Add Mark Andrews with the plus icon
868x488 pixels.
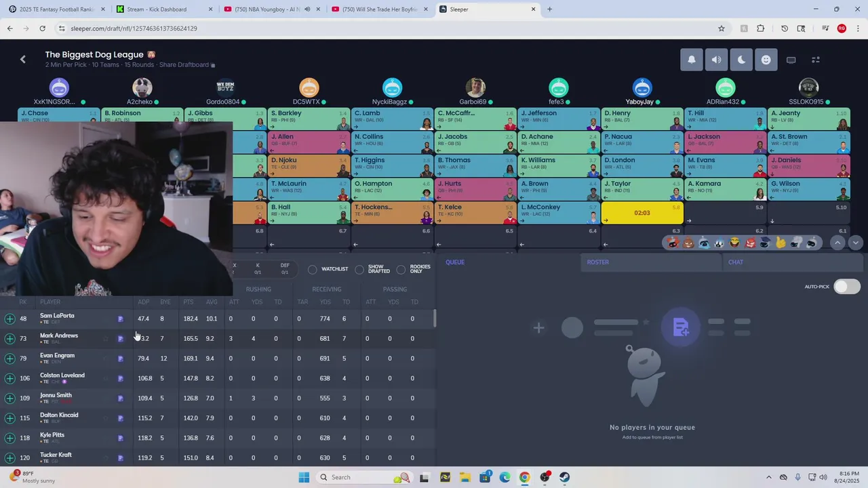pos(9,338)
